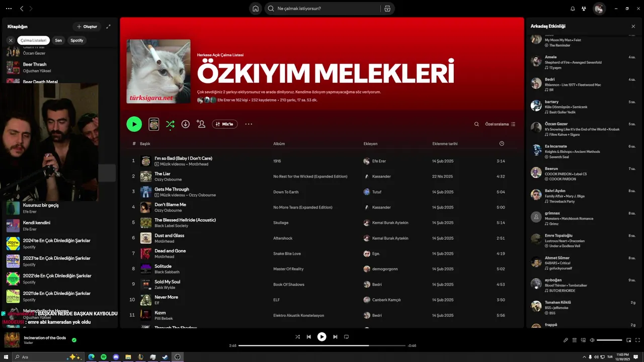Image resolution: width=644 pixels, height=362 pixels.
Task: Open the small playlist cover preview icon
Action: pyautogui.click(x=154, y=124)
